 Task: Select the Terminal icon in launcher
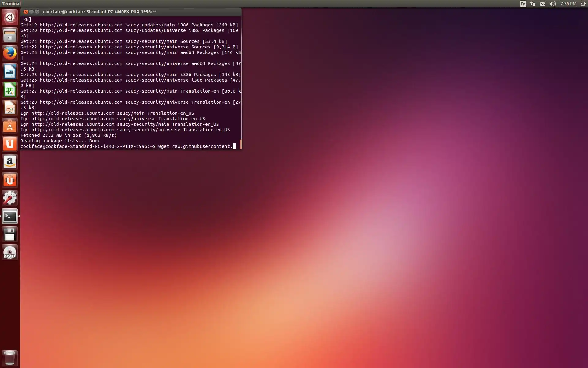point(10,217)
